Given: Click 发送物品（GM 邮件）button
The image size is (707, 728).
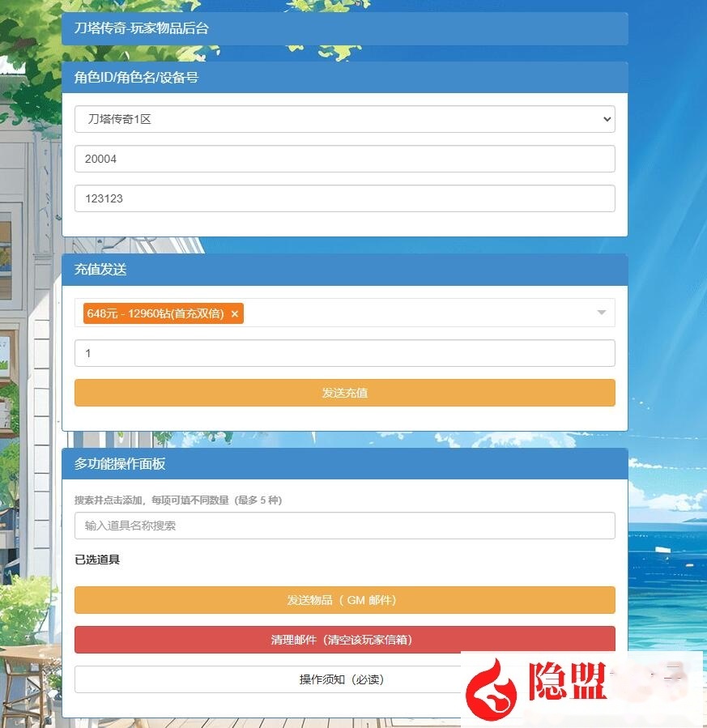Looking at the screenshot, I should 344,600.
